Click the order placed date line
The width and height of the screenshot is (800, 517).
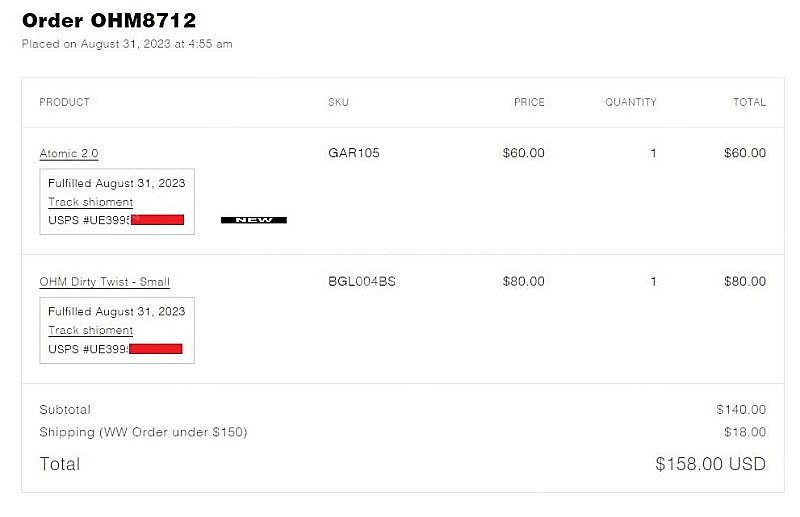coord(127,44)
